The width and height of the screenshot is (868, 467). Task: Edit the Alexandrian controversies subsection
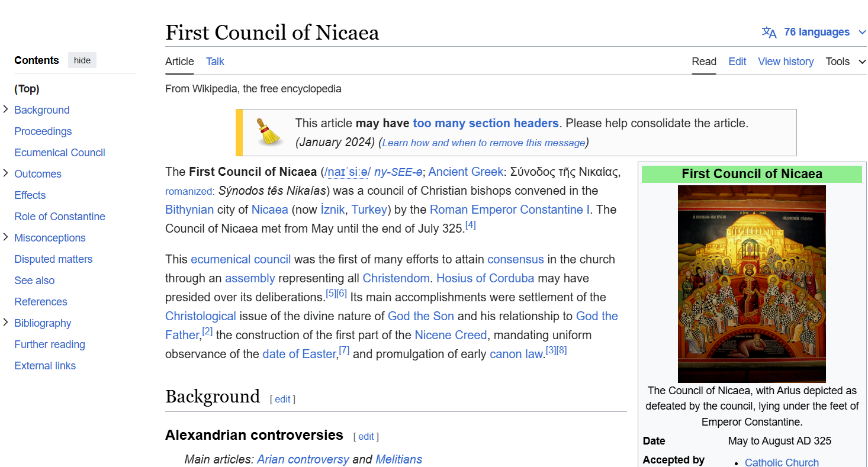tap(366, 437)
